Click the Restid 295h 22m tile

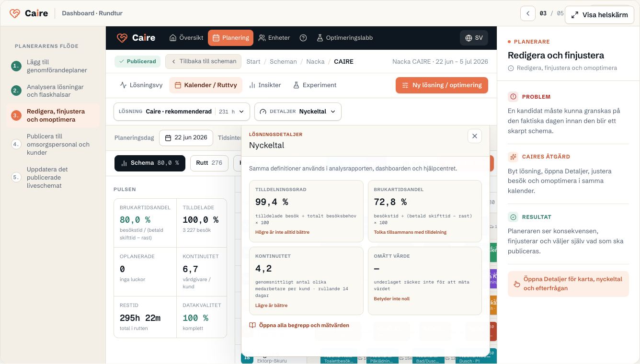tap(145, 317)
